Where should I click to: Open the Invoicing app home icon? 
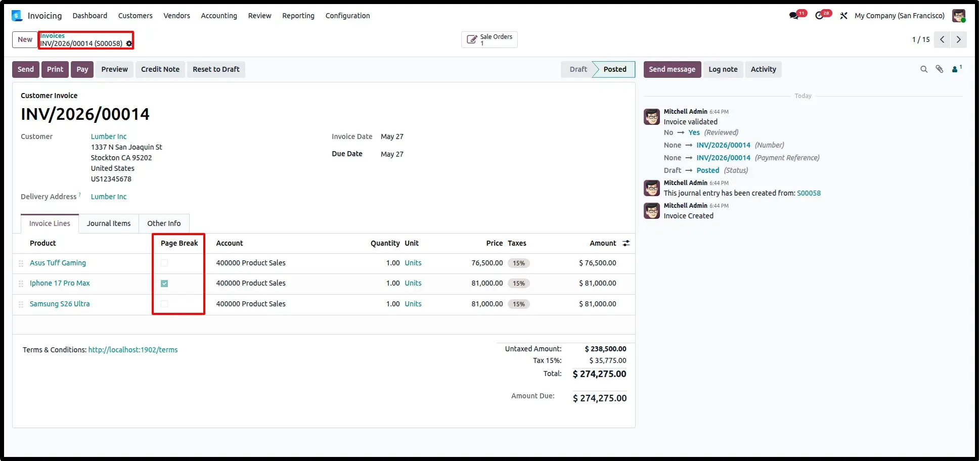tap(17, 16)
